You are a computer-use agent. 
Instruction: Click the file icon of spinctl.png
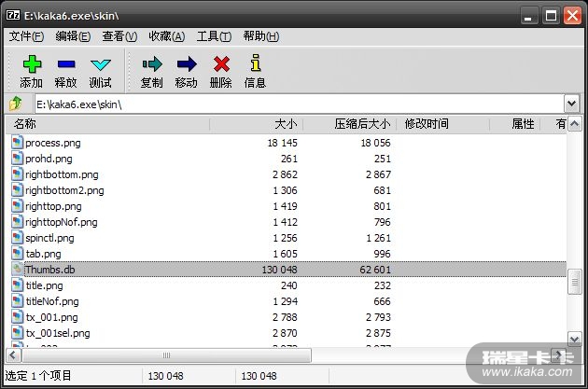tap(17, 238)
